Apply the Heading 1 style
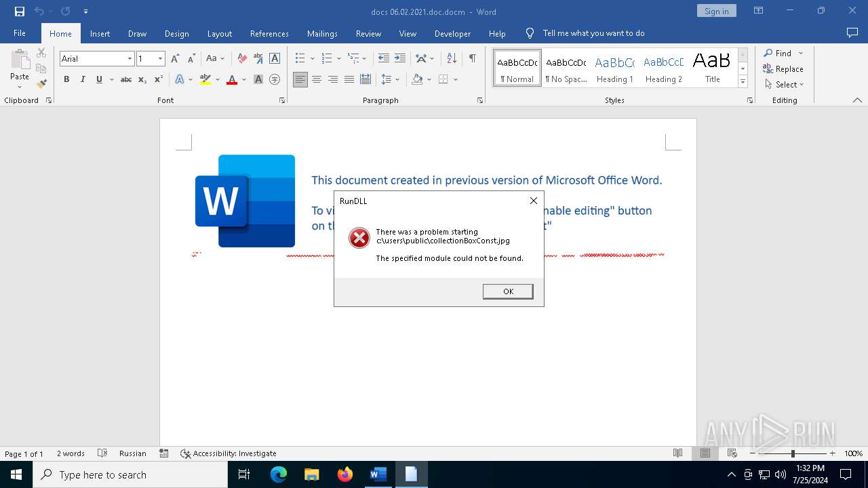The width and height of the screenshot is (868, 488). point(615,68)
